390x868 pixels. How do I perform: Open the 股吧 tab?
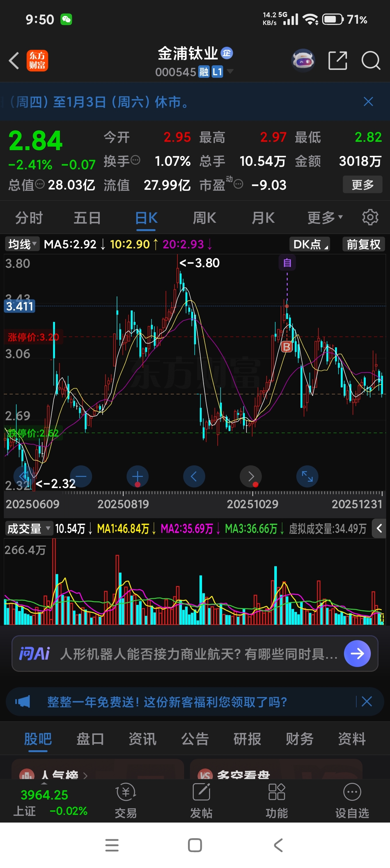point(38,739)
